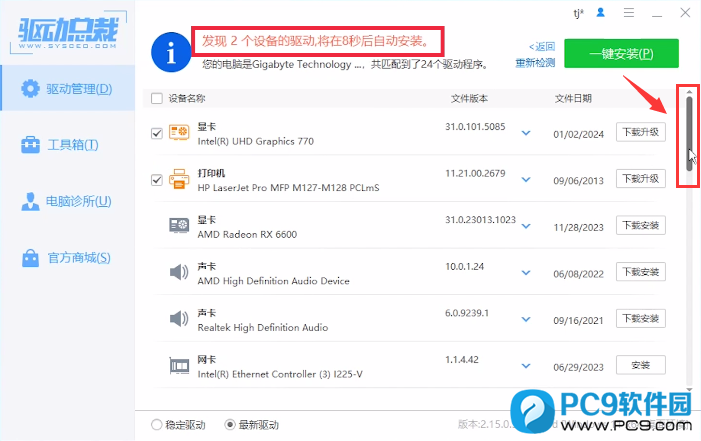This screenshot has width=701, height=441.
Task: Click the Intel Ethernet network card icon
Action: tap(179, 366)
